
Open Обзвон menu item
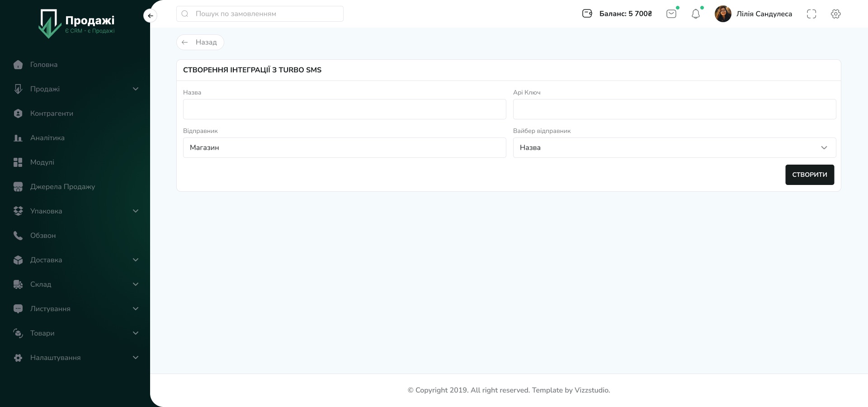[43, 236]
